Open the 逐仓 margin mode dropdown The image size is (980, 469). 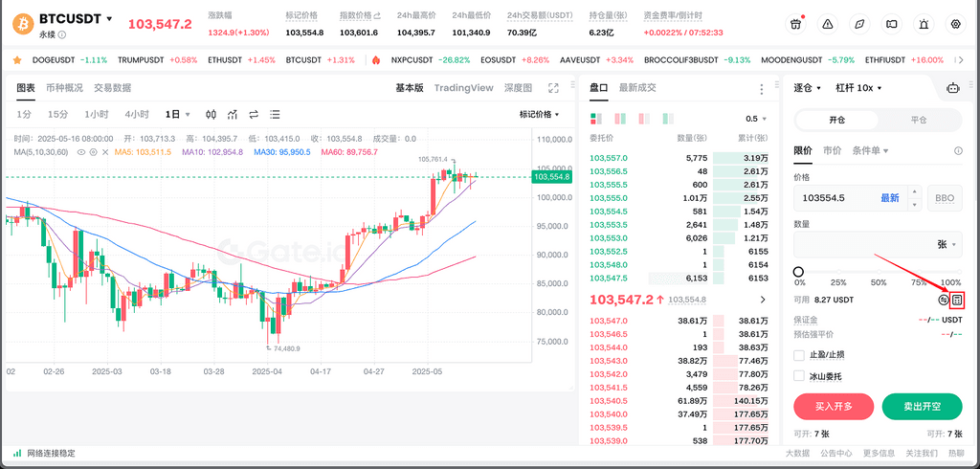tap(808, 88)
